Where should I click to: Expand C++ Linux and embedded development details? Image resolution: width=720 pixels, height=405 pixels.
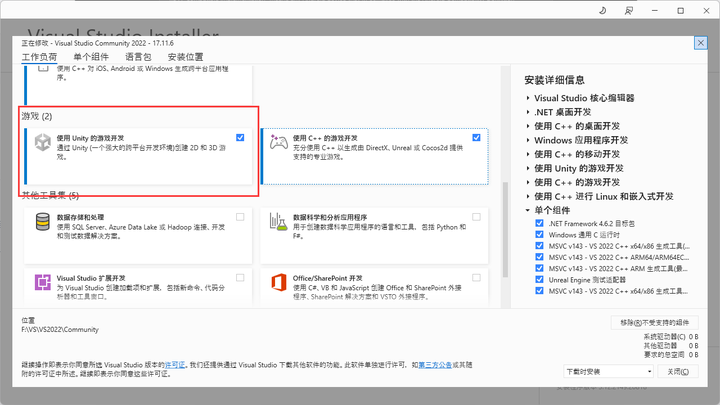pos(528,196)
